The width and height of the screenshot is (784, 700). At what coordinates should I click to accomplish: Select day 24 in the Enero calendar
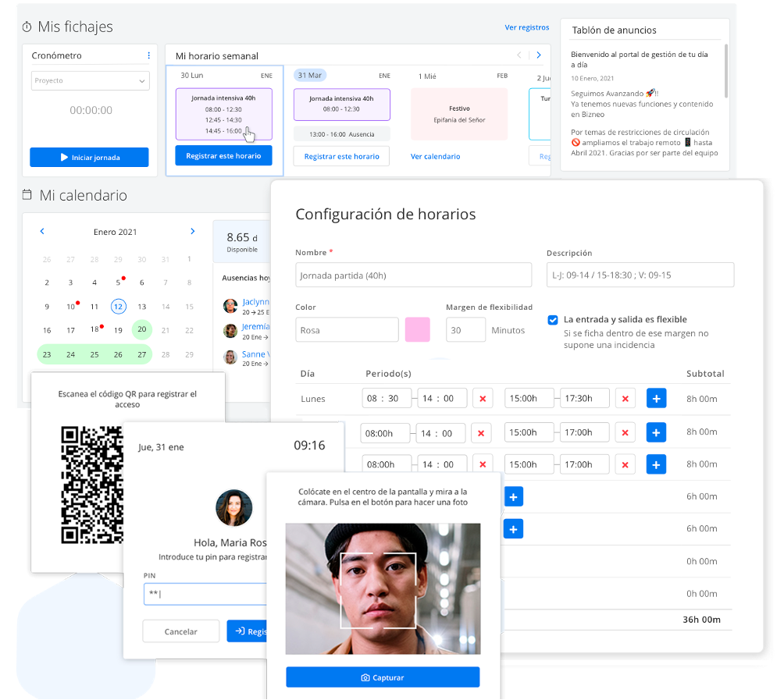(71, 355)
